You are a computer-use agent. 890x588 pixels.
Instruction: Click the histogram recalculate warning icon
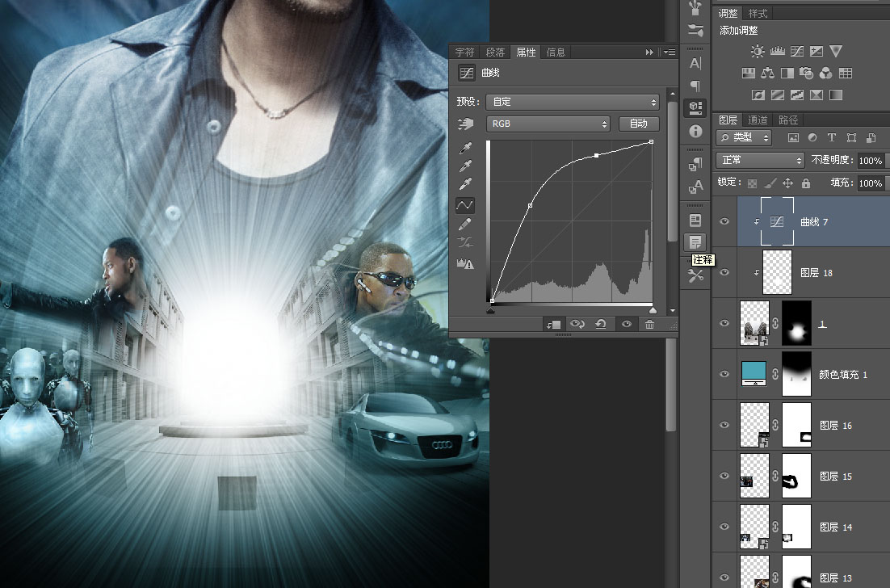(x=465, y=263)
